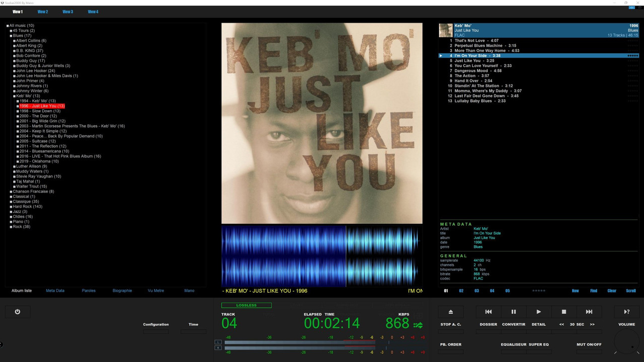
Task: Switch to View 3 tab
Action: point(68,12)
